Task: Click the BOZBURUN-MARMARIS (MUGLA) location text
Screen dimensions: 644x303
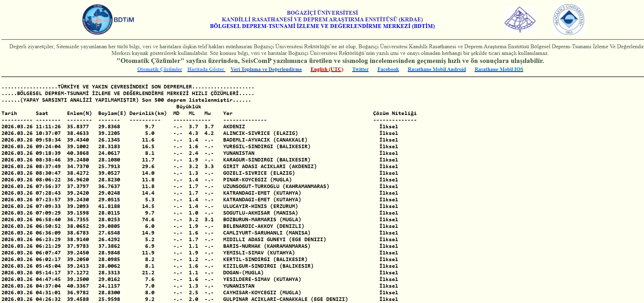Action: tap(262, 219)
